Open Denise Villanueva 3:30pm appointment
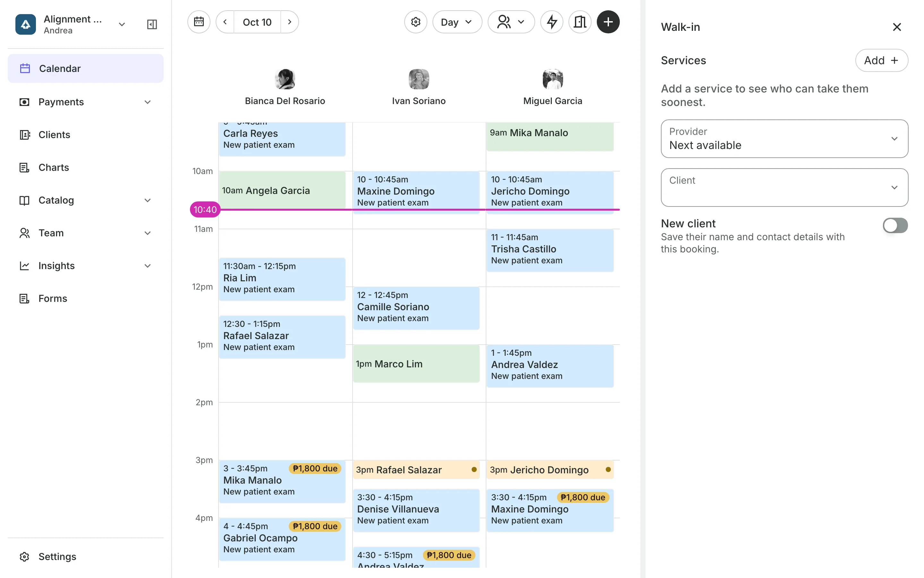The width and height of the screenshot is (924, 578). [416, 510]
